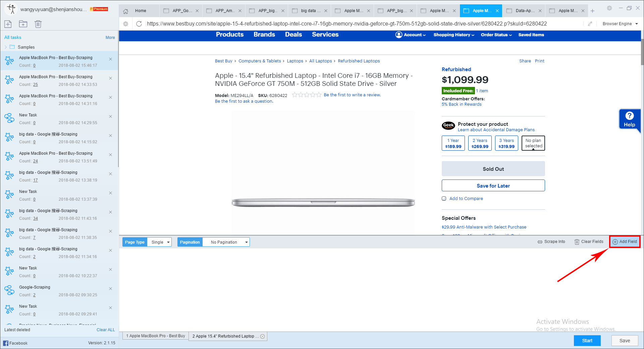
Task: Open the No Pagination dropdown
Action: (226, 242)
